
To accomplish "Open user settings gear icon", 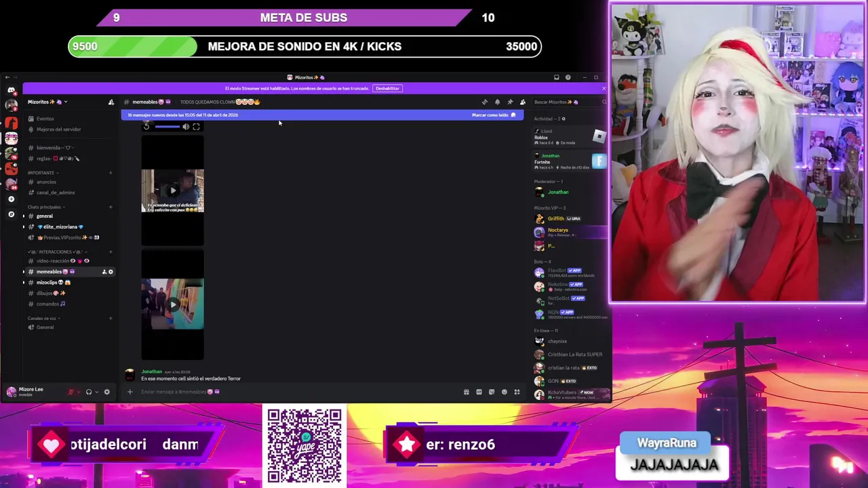I will [x=106, y=392].
